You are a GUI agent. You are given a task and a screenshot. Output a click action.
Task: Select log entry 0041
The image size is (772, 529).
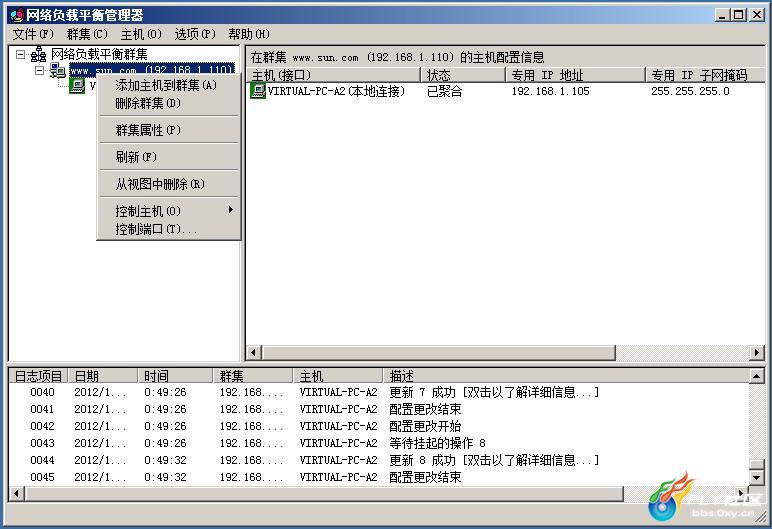pos(379,409)
